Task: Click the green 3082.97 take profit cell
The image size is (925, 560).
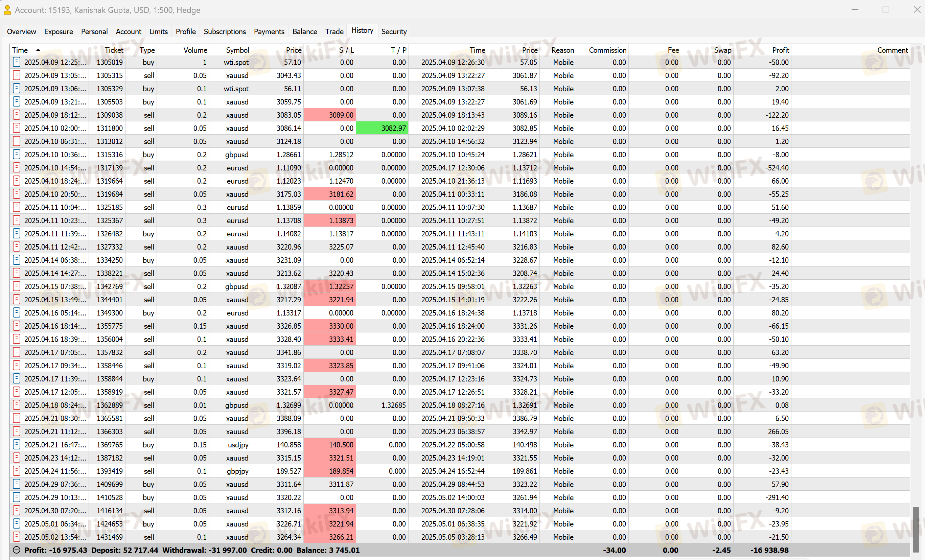Action: click(x=382, y=128)
